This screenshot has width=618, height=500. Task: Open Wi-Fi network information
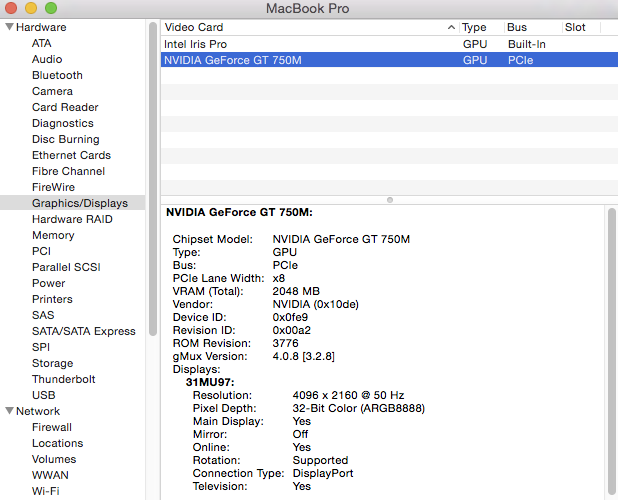click(45, 491)
